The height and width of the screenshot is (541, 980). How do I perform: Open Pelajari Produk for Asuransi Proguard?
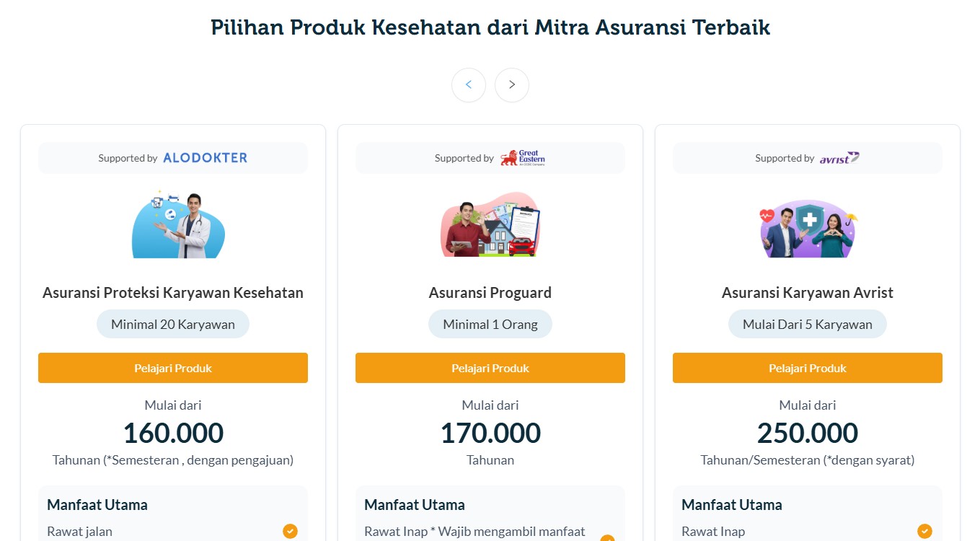pyautogui.click(x=490, y=368)
